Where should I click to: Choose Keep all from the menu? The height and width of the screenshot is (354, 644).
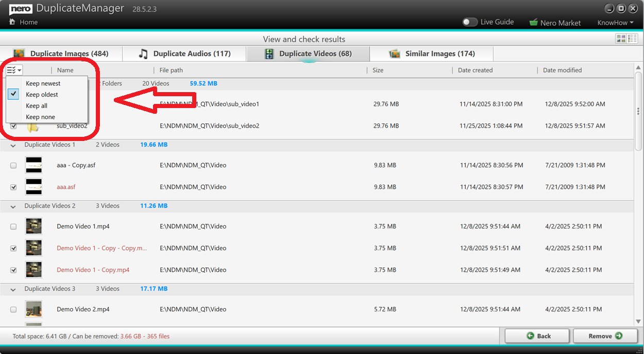(47, 105)
